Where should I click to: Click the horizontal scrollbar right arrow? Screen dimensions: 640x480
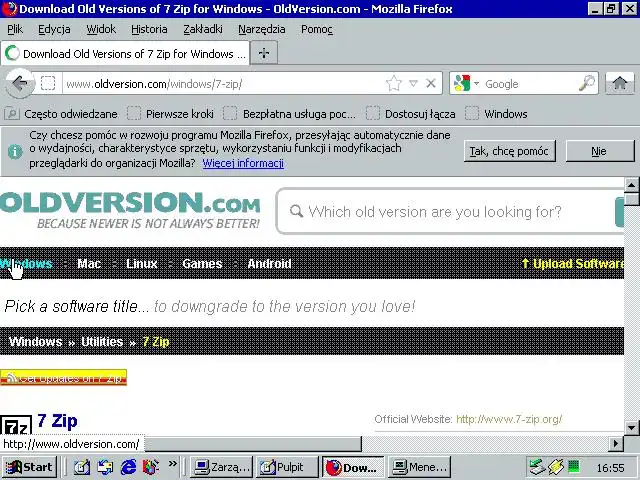click(616, 444)
